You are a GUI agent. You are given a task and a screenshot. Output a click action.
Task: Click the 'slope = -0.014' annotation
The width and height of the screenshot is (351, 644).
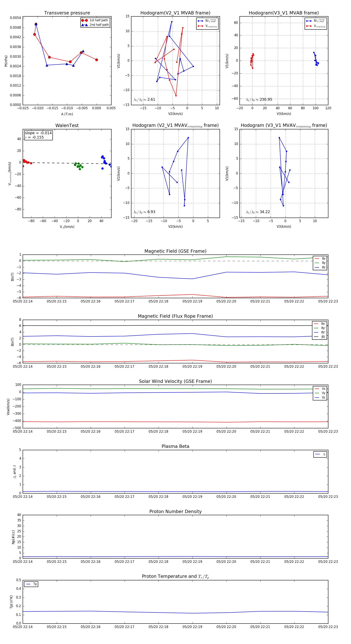point(38,133)
